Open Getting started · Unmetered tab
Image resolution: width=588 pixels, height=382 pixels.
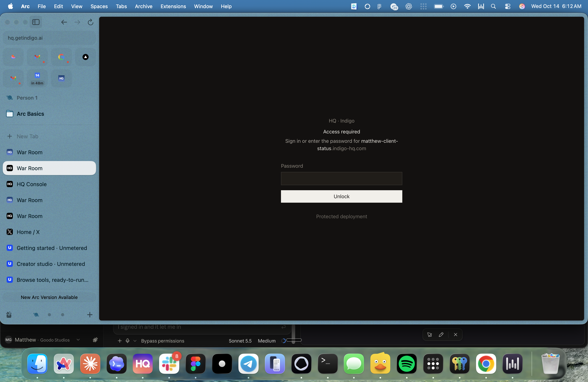click(x=49, y=248)
